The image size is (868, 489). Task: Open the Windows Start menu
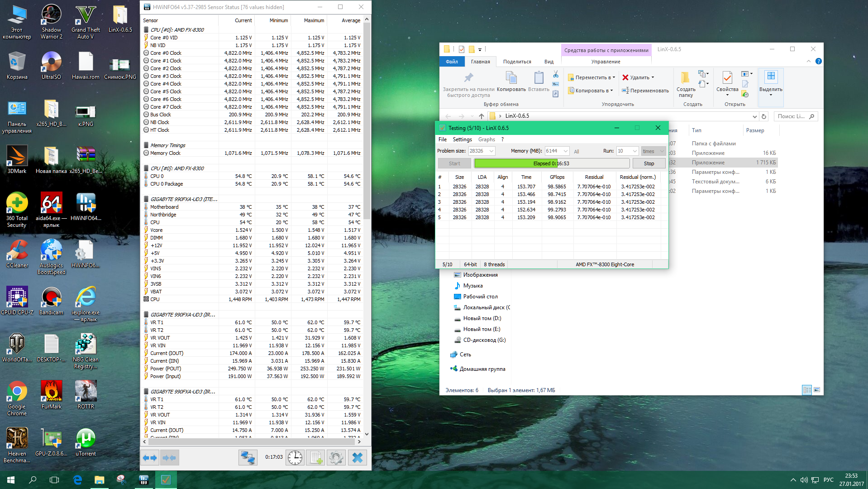[x=11, y=480]
